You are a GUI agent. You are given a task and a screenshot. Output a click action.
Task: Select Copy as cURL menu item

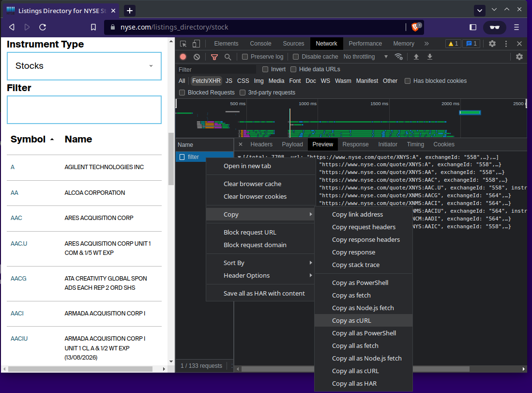[x=352, y=320]
